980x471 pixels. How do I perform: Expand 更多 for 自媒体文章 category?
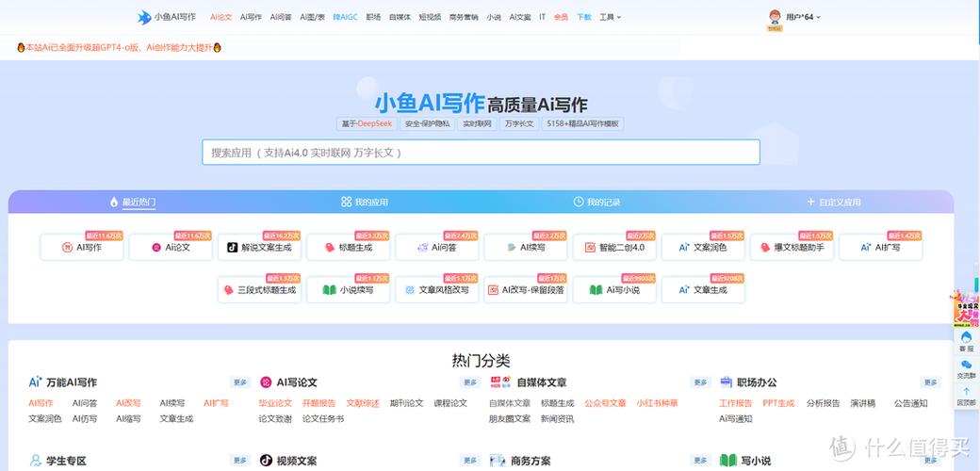pyautogui.click(x=700, y=382)
